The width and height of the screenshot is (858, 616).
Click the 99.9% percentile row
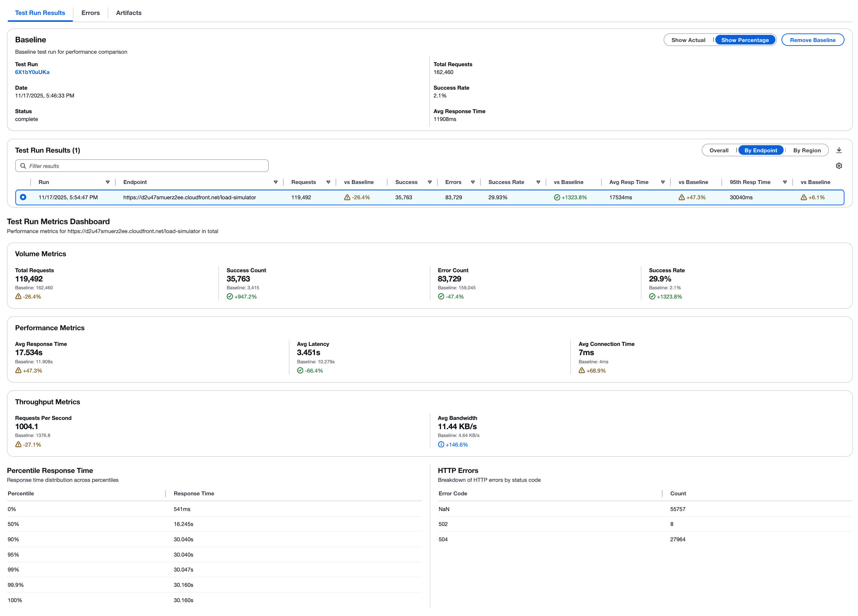214,585
